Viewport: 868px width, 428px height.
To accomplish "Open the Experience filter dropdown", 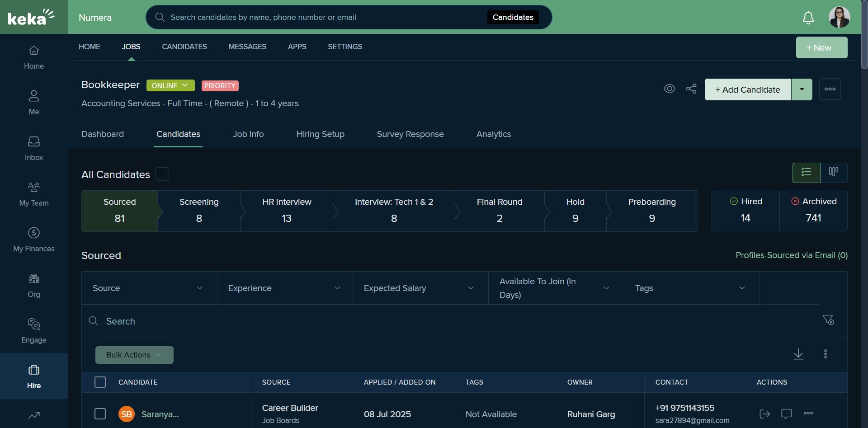I will (285, 288).
